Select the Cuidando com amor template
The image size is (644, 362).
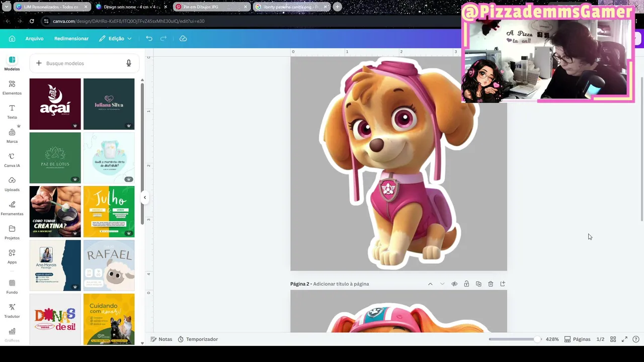pyautogui.click(x=109, y=319)
